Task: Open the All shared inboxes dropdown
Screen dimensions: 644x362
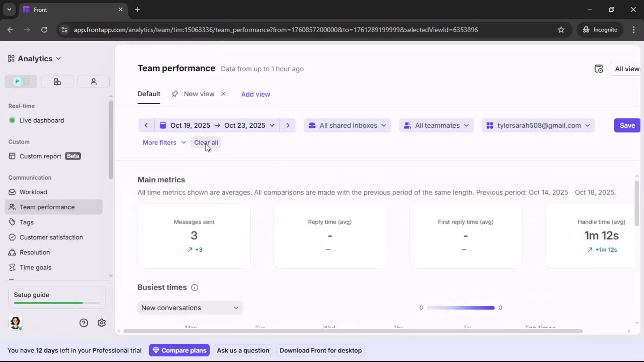Action: click(x=347, y=125)
